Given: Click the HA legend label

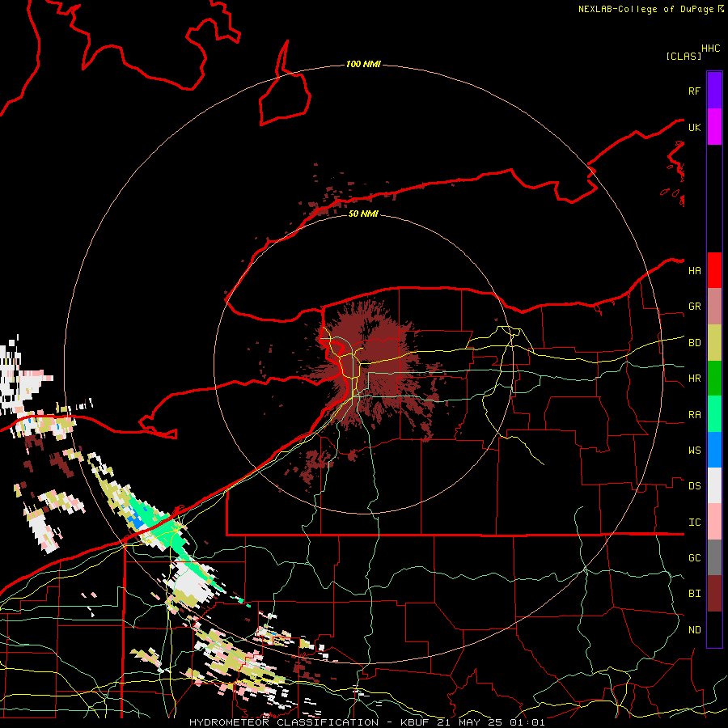Looking at the screenshot, I should (x=694, y=270).
